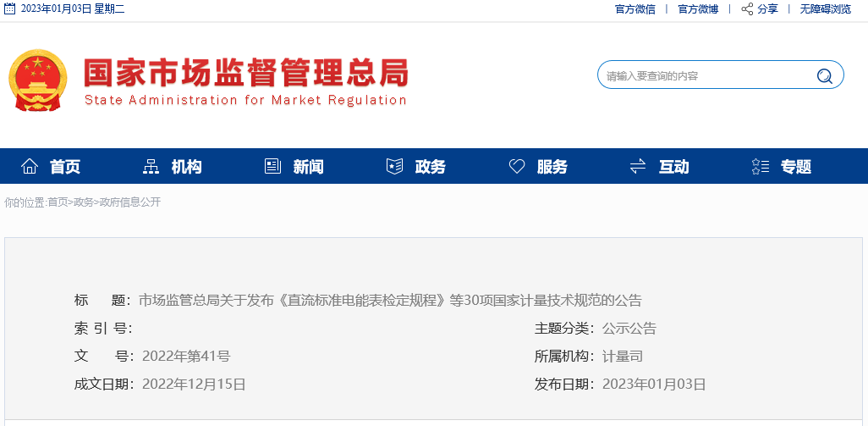Image resolution: width=868 pixels, height=426 pixels.
Task: Click the list icon beside 专题
Action: 760,166
